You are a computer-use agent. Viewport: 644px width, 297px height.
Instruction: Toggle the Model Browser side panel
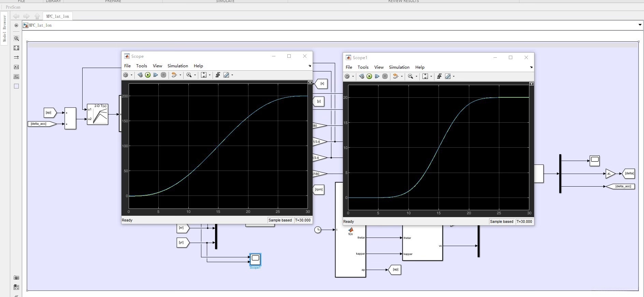click(4, 29)
